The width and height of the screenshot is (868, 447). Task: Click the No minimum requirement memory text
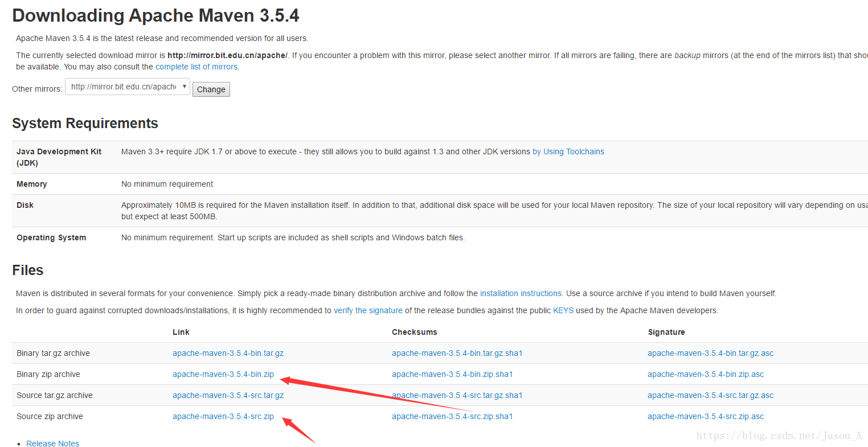[x=167, y=184]
